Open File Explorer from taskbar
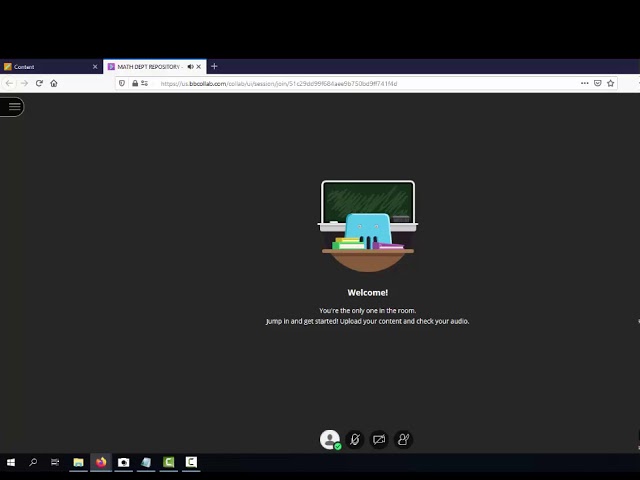Viewport: 640px width, 480px height. click(78, 462)
